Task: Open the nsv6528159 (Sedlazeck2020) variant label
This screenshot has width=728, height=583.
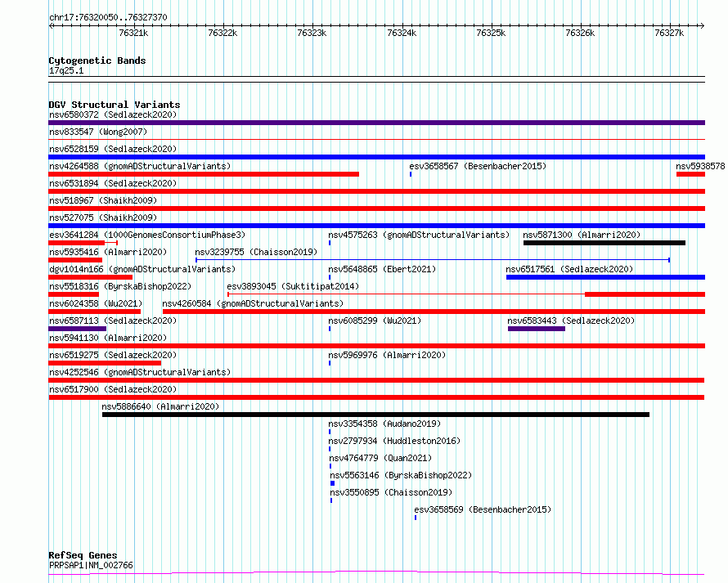Action: [x=113, y=149]
